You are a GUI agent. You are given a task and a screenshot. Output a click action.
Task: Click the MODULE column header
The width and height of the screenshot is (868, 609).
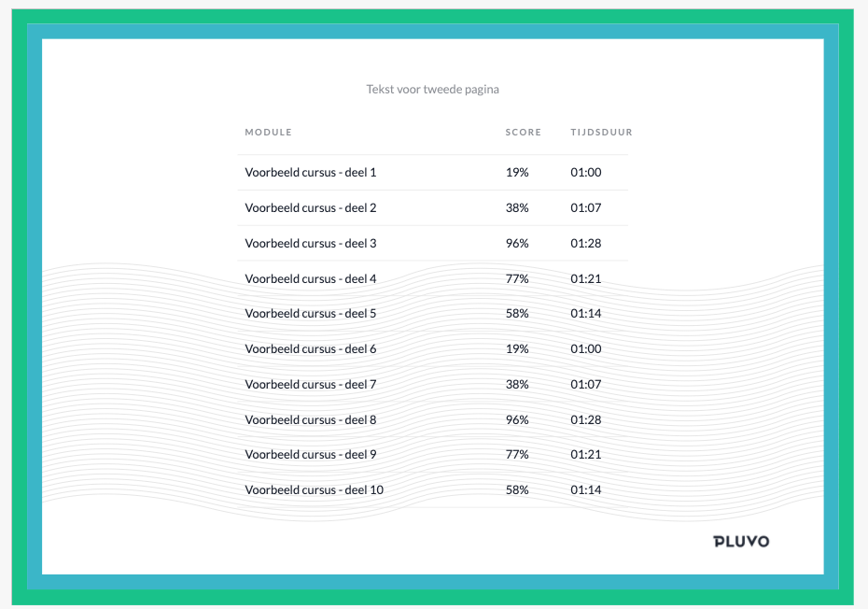click(268, 133)
